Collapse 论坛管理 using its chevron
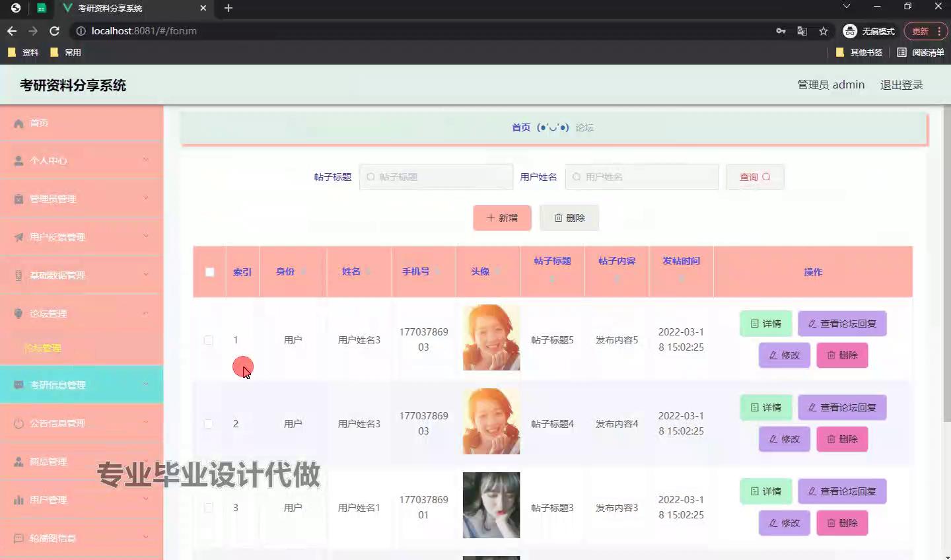The width and height of the screenshot is (951, 560). (x=145, y=312)
